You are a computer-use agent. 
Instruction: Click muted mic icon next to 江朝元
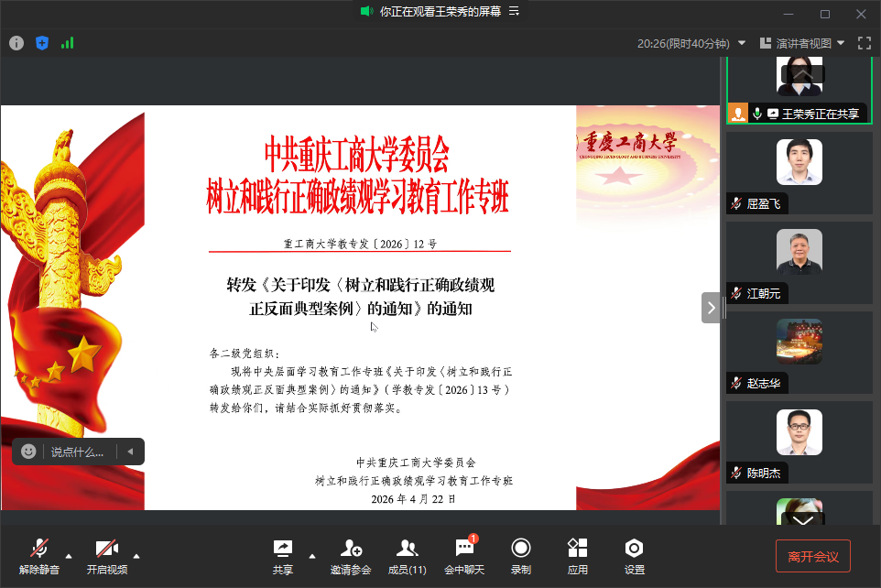pos(736,293)
